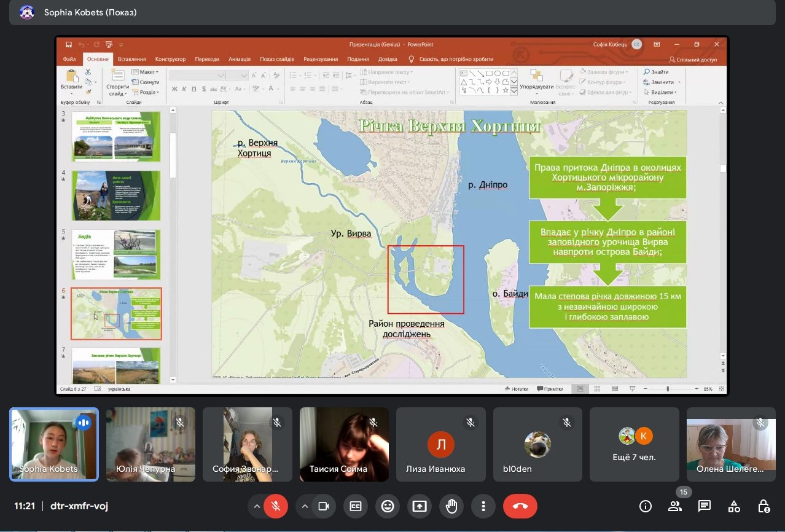Open the meeting details info icon
Image resolution: width=785 pixels, height=532 pixels.
pyautogui.click(x=645, y=506)
